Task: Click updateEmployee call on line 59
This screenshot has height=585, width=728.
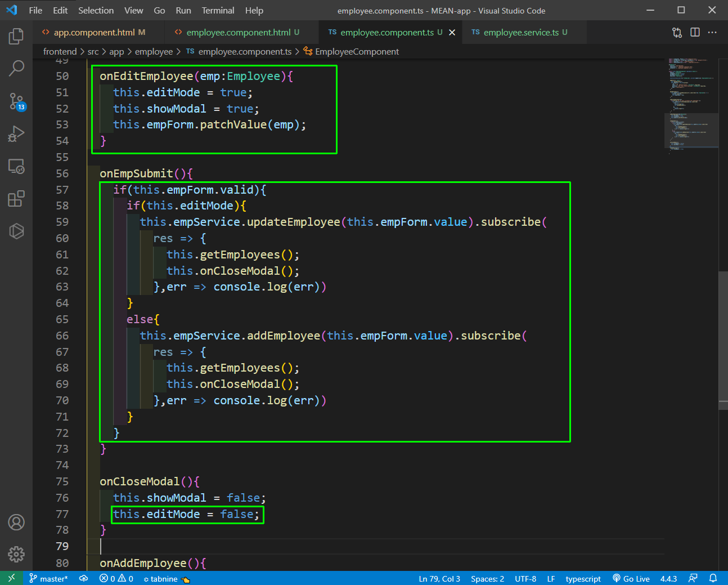Action: click(294, 222)
